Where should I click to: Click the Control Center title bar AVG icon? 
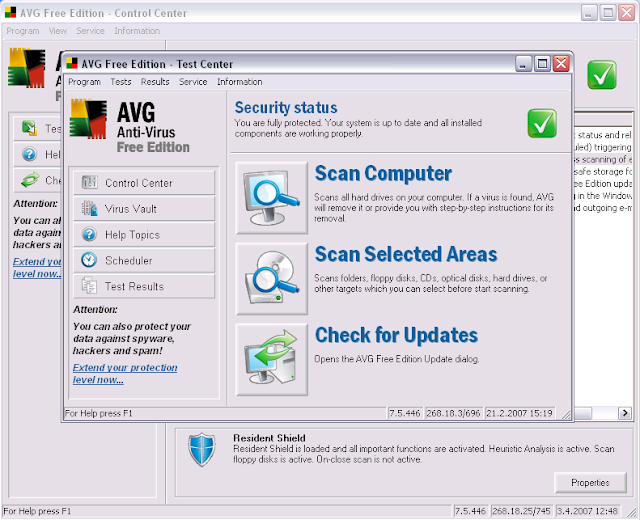pos(11,13)
